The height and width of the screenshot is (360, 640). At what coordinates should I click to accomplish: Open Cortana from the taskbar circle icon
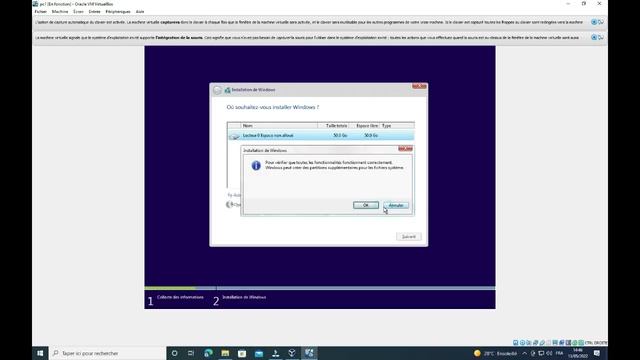point(174,353)
